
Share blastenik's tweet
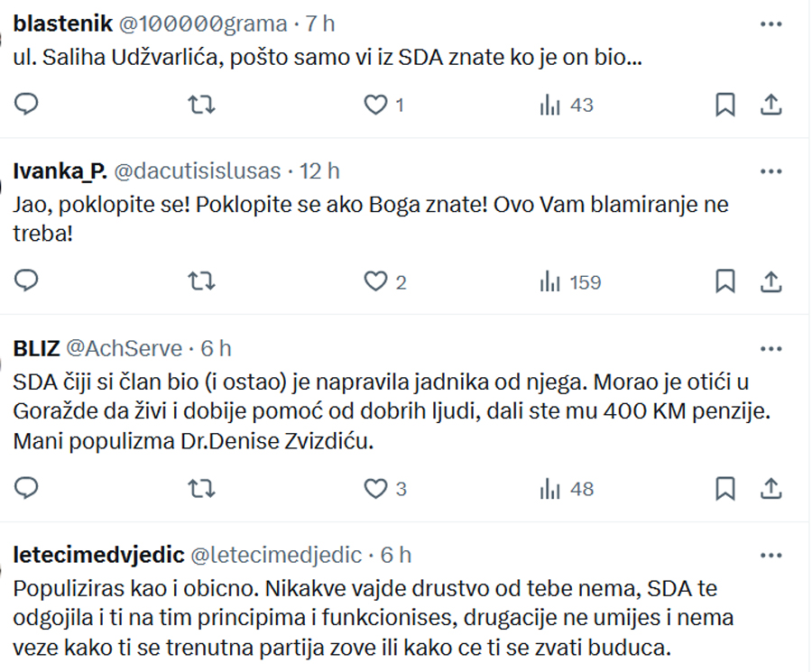click(770, 105)
